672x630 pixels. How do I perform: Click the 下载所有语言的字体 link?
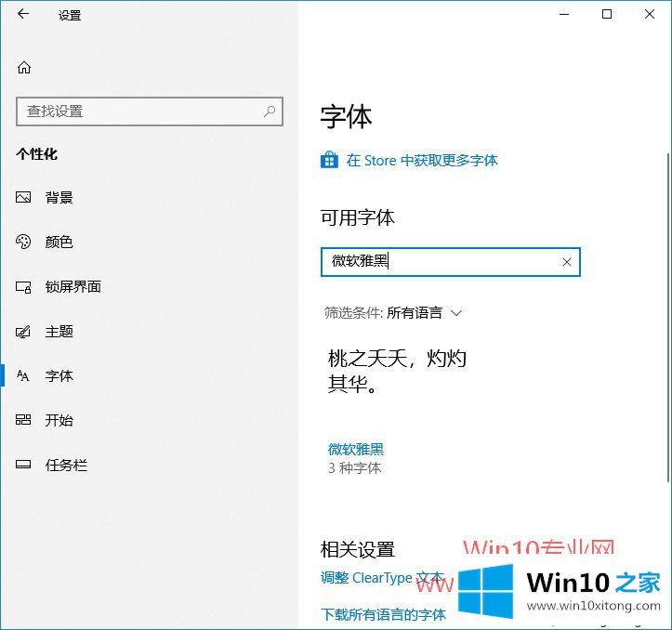click(x=384, y=614)
